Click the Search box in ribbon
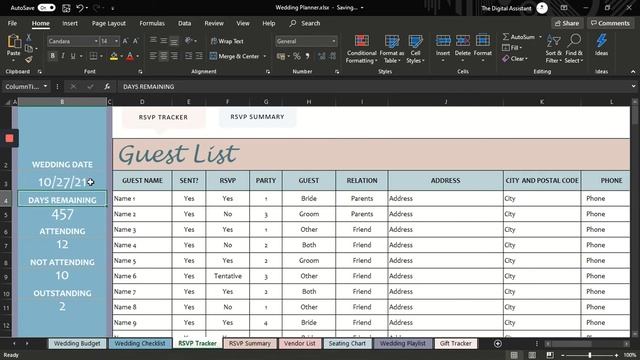Screen dimensions: 640x360 click(305, 23)
